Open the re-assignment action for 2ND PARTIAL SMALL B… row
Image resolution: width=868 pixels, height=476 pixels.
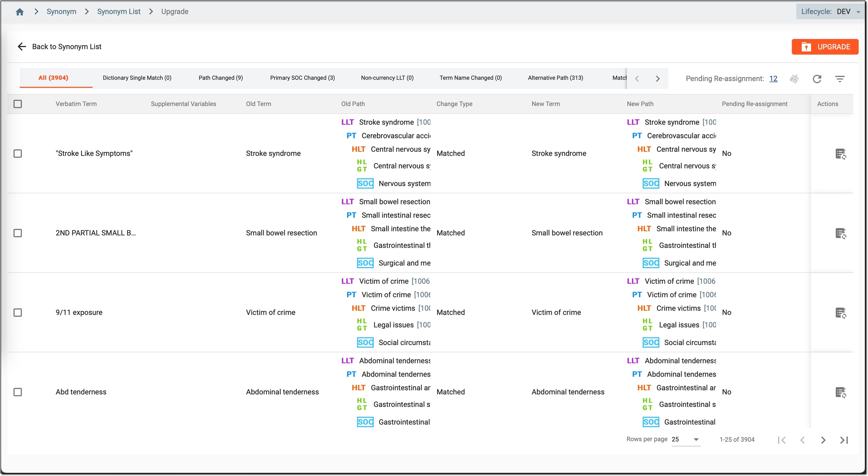[x=841, y=233]
